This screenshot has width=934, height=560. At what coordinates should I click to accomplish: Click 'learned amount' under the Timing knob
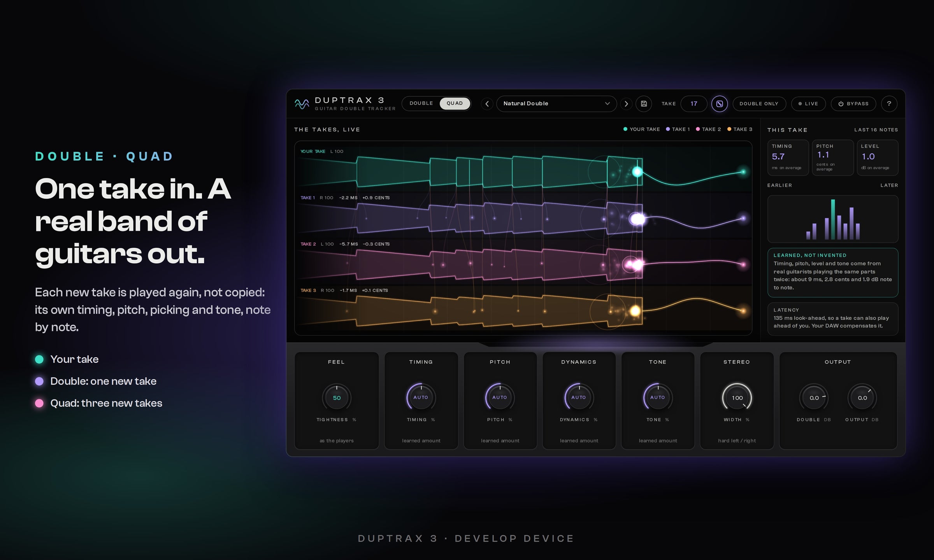tap(421, 441)
